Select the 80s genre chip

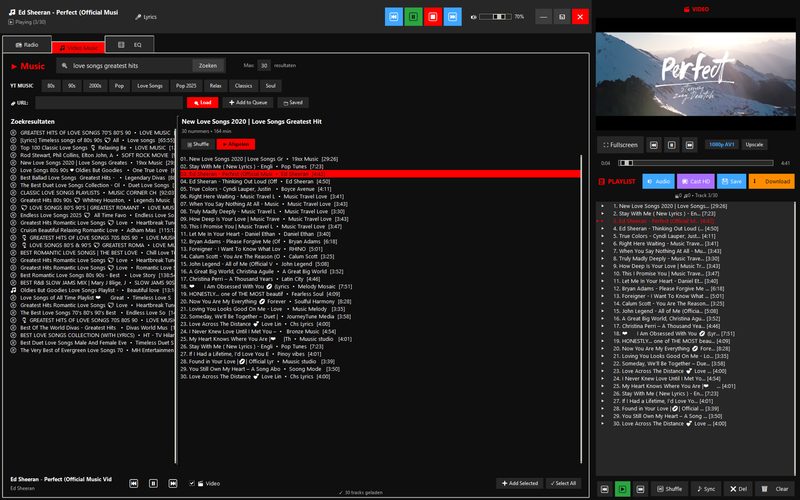click(51, 86)
